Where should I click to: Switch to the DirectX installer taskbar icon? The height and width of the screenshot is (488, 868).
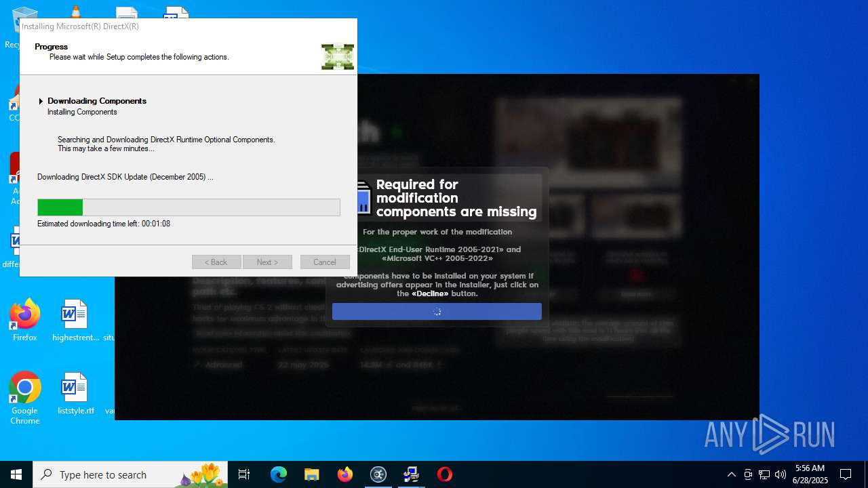pyautogui.click(x=411, y=474)
